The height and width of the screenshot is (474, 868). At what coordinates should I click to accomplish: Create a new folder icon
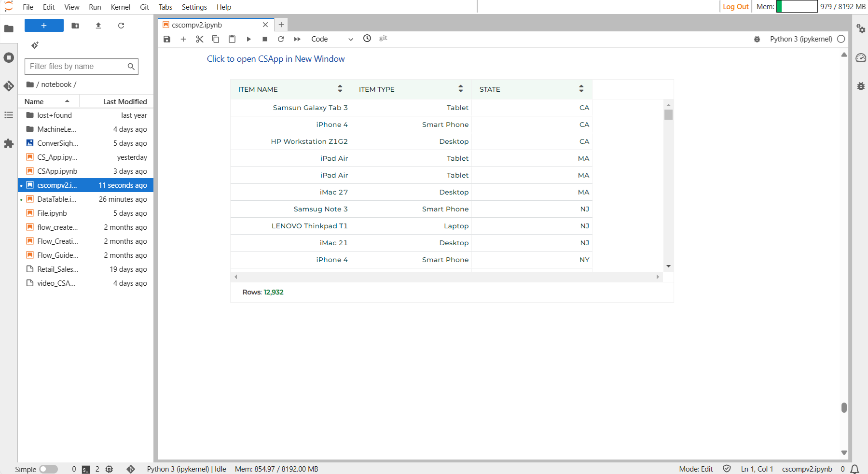(75, 26)
